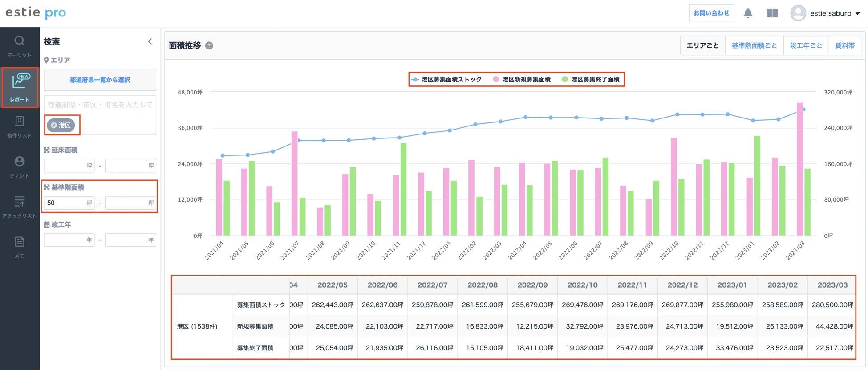The height and width of the screenshot is (370, 868).
Task: Click the お問い合わせ button
Action: coord(711,13)
